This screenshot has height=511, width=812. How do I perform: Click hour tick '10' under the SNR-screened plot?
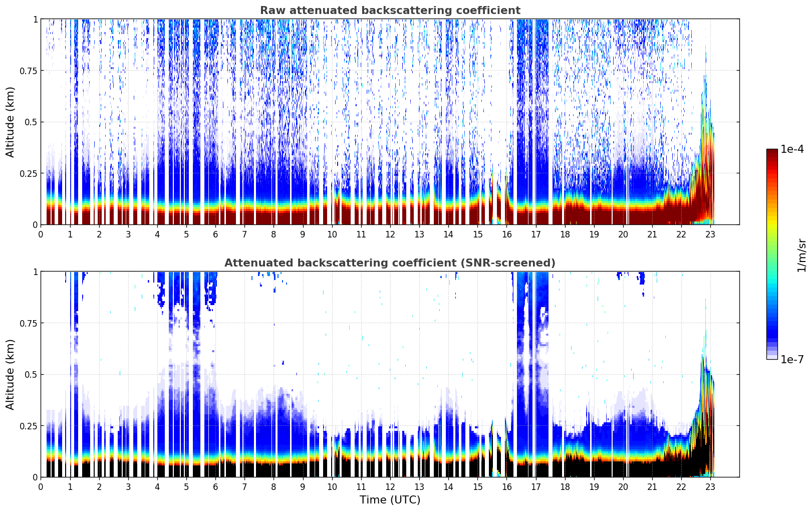pos(332,486)
